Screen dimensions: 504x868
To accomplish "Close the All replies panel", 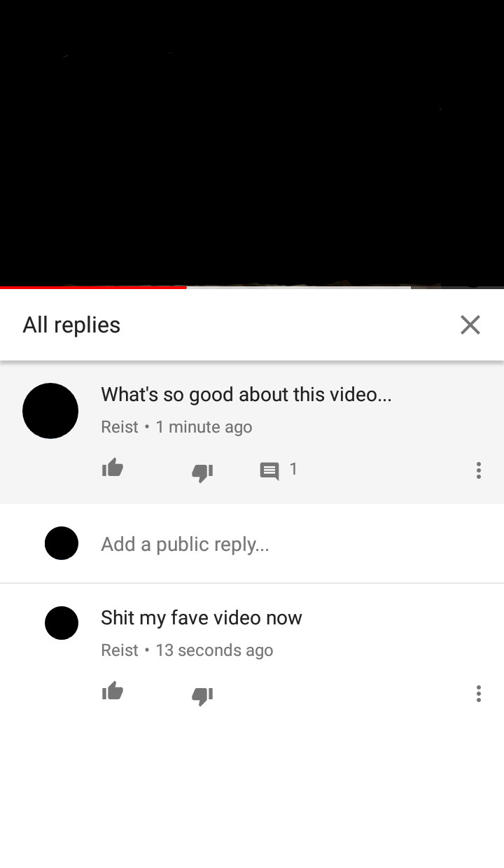I will pos(470,325).
